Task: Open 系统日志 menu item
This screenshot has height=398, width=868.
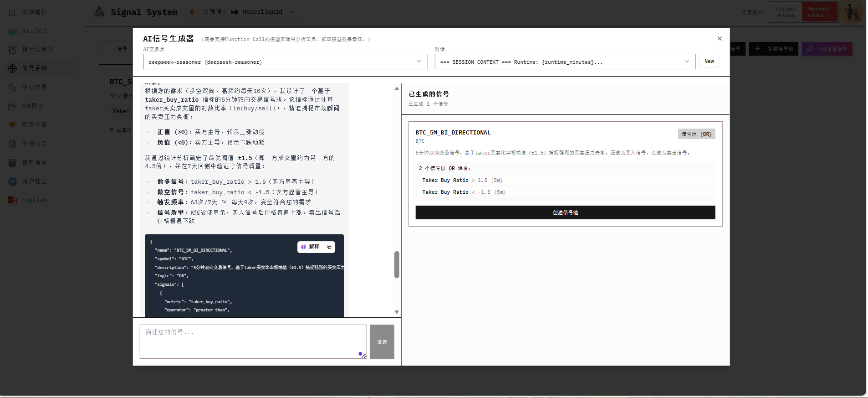Action: coord(34,144)
